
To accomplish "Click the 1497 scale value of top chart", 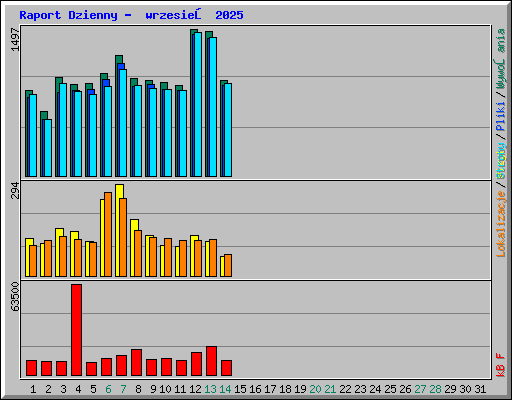I will (x=15, y=40).
